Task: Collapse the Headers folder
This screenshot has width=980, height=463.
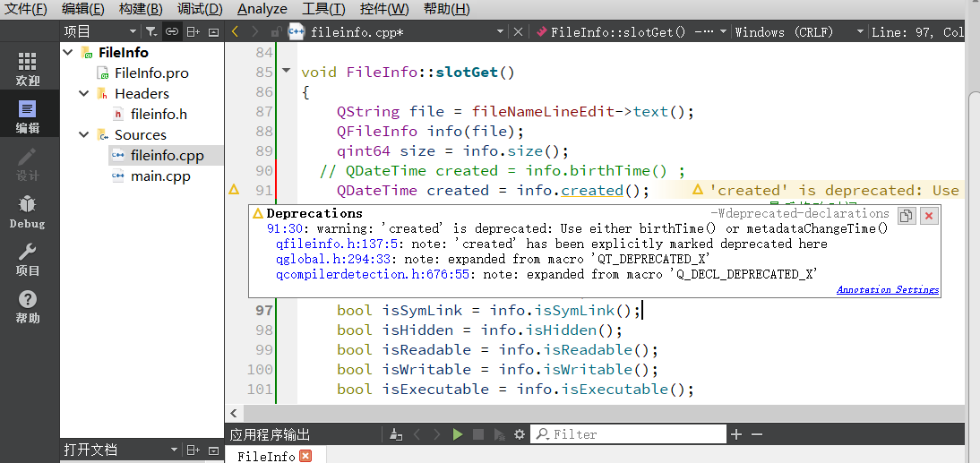Action: pos(83,94)
